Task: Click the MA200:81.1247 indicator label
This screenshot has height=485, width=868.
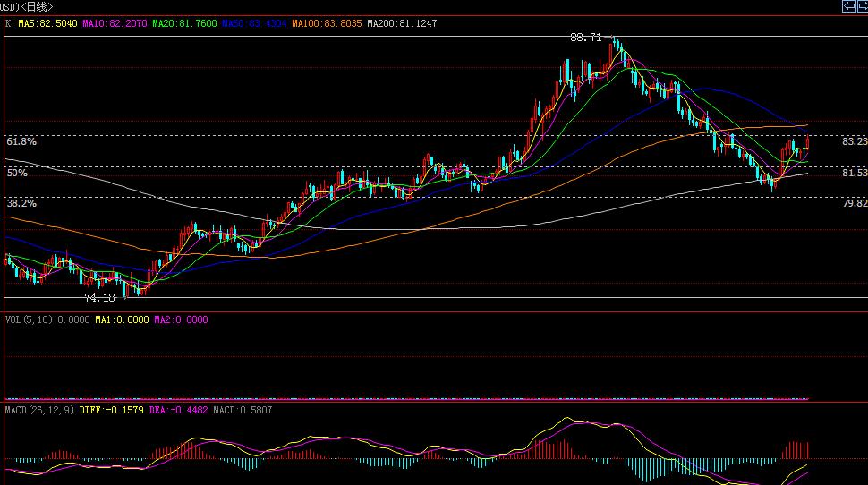Action: [402, 24]
